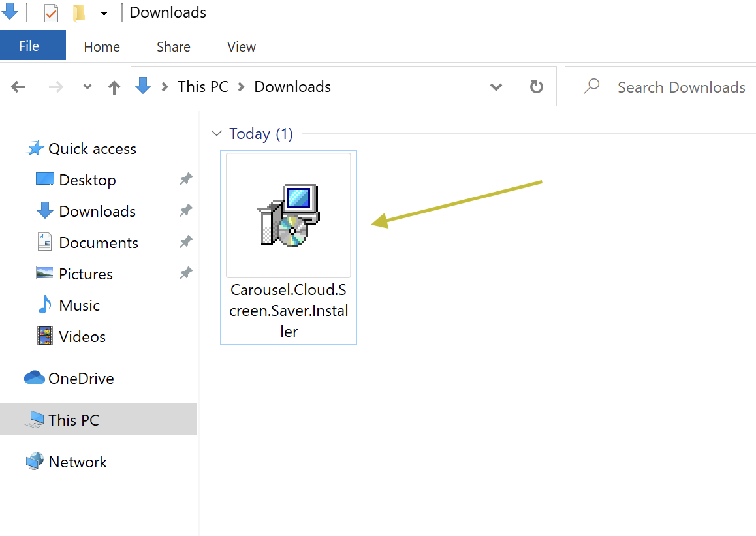Select the Carousel Cloud Screen Saver installer icon
Viewport: 756px width, 536px height.
pyautogui.click(x=289, y=215)
